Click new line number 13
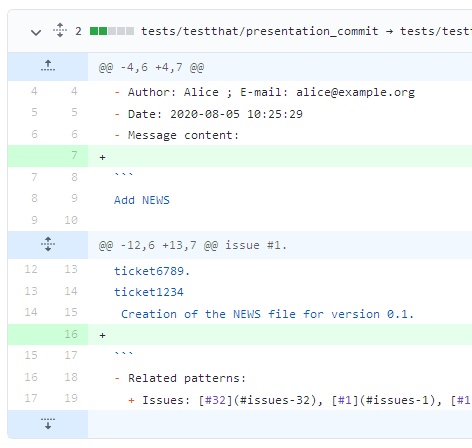472x448 pixels. 71,269
